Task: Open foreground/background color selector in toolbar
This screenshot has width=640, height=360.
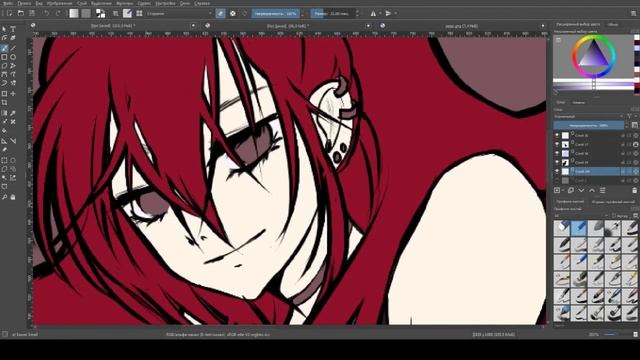Action: tap(100, 13)
